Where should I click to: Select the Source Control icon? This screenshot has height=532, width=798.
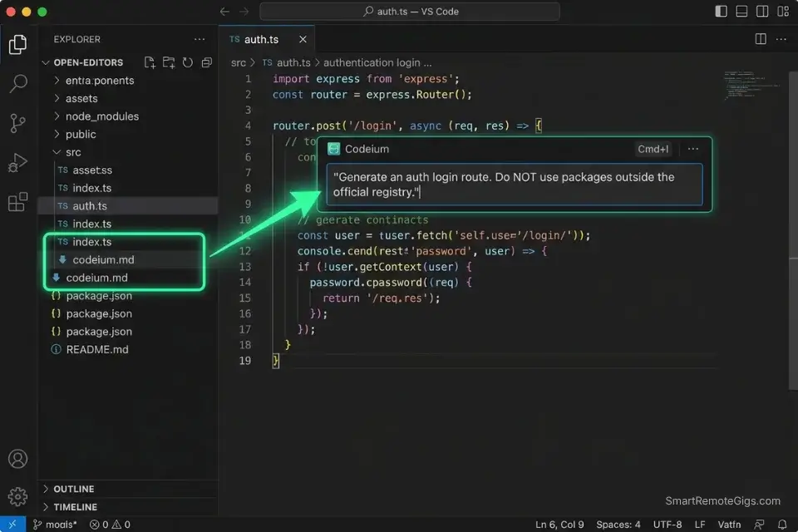pos(18,123)
